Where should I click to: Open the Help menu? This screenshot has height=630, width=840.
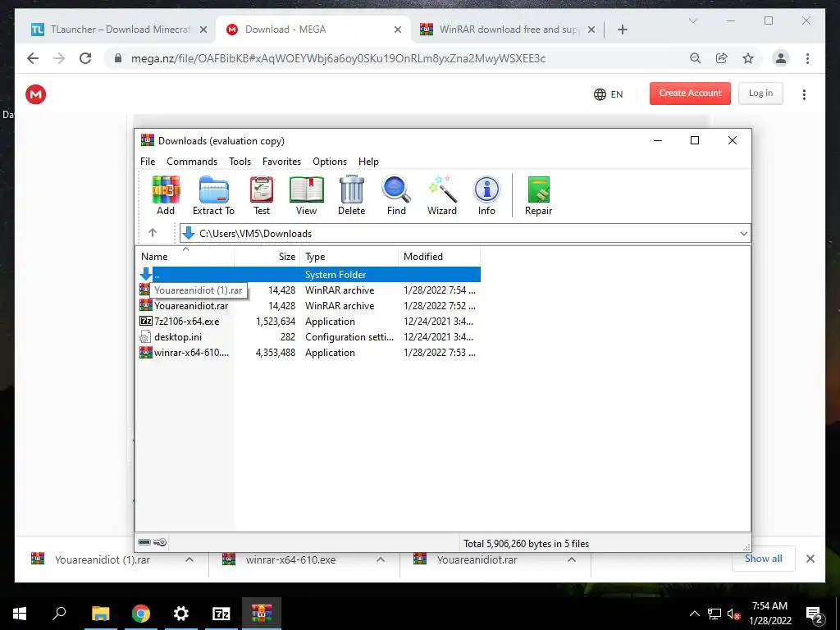click(368, 162)
